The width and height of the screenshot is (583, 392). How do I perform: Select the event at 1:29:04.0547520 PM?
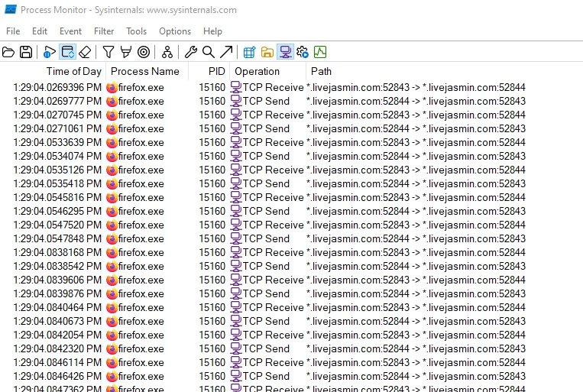click(292, 225)
